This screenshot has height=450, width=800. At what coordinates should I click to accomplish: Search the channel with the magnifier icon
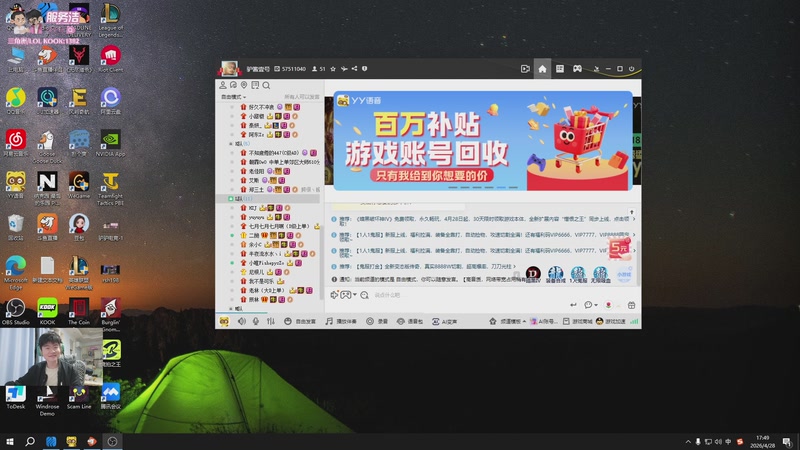tap(266, 85)
